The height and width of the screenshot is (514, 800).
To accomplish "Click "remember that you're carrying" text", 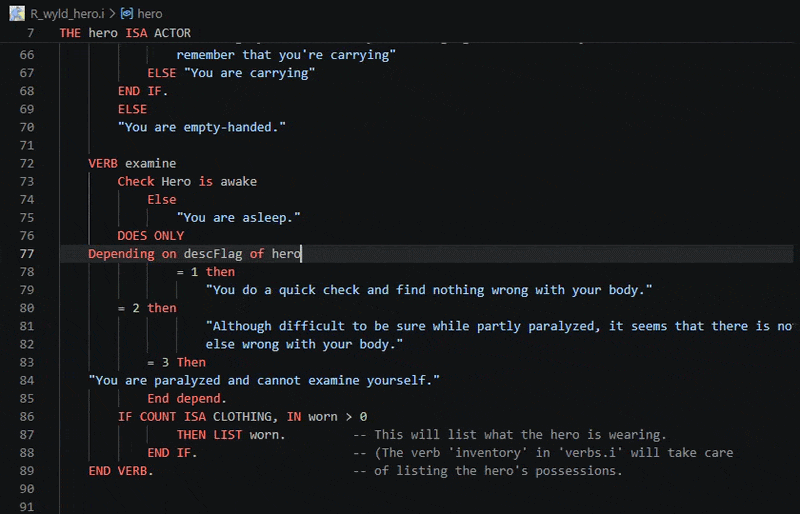I will (286, 55).
